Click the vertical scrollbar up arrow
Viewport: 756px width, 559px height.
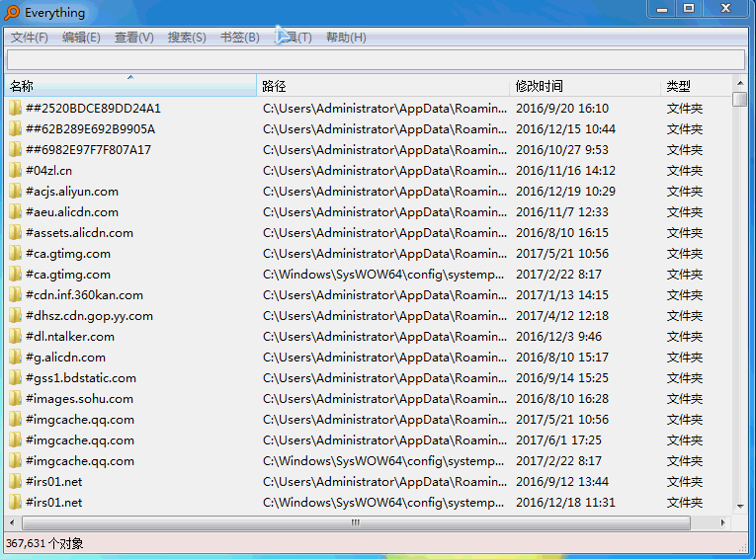click(x=740, y=83)
